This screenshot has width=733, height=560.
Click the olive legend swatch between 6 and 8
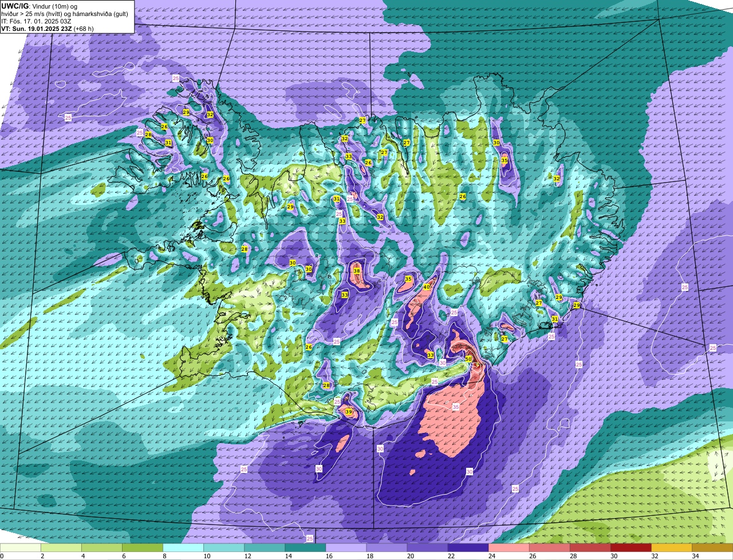coord(143,548)
